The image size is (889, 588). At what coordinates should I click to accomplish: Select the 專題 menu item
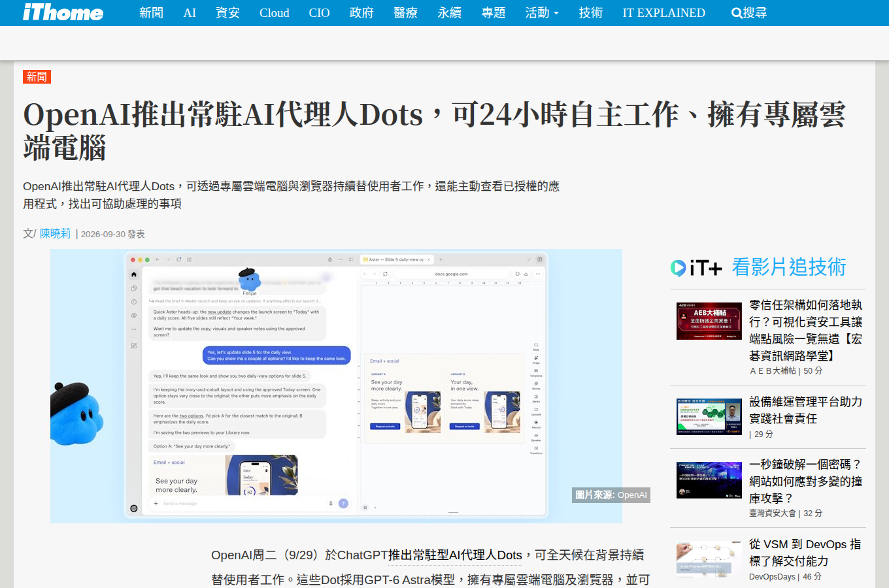pyautogui.click(x=494, y=13)
